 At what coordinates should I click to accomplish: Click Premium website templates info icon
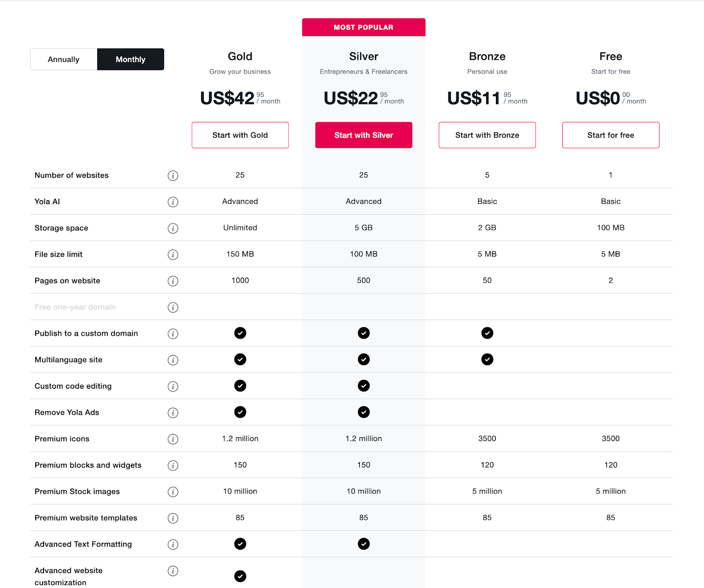coord(173,518)
